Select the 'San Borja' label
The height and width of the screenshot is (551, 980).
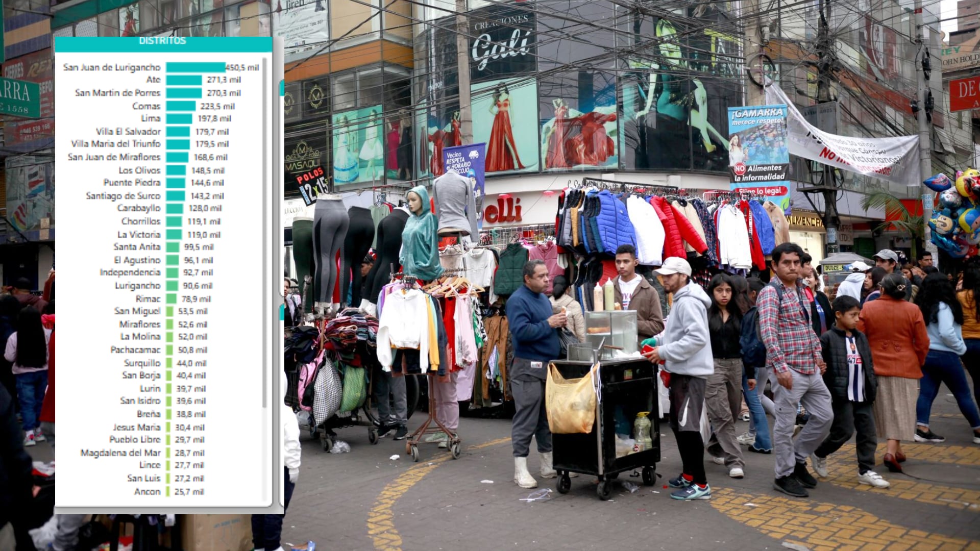(x=141, y=375)
